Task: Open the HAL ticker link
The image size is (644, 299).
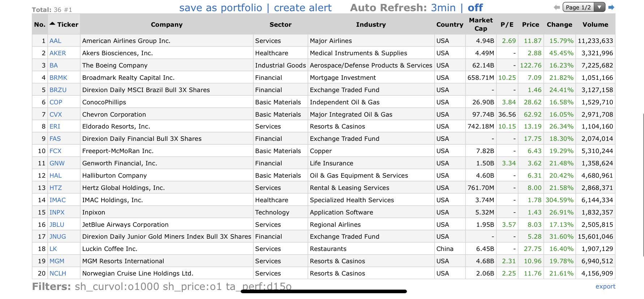Action: (56, 175)
